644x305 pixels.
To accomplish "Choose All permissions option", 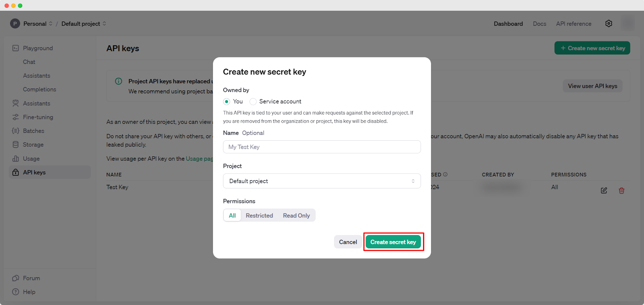I will [x=232, y=215].
